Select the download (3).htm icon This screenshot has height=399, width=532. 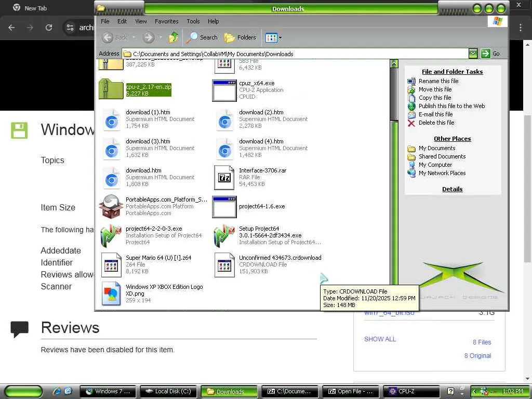point(111,149)
